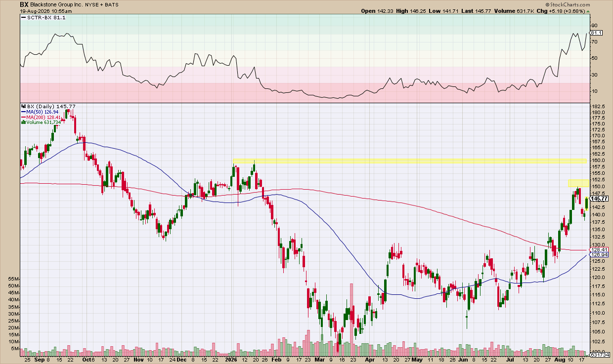This screenshot has width=613, height=364.
Task: Click the May month label on date axis
Action: click(418, 361)
